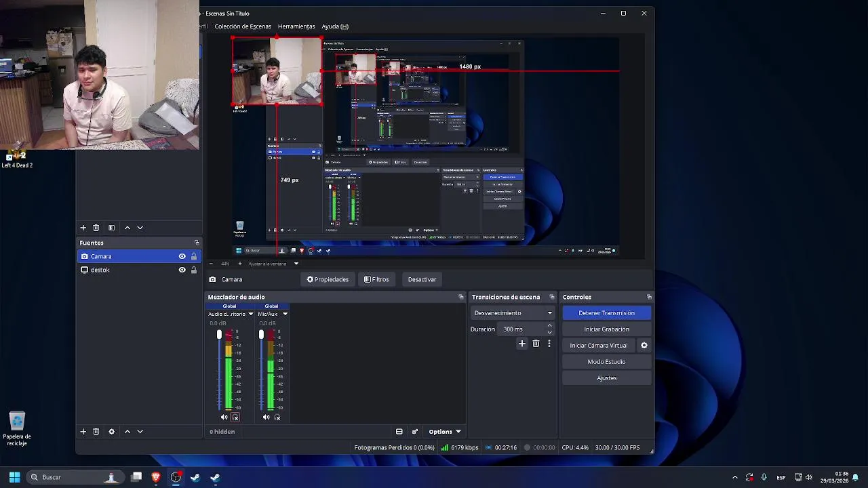The height and width of the screenshot is (488, 868).
Task: Open Colección de Escenas menu
Action: (243, 26)
